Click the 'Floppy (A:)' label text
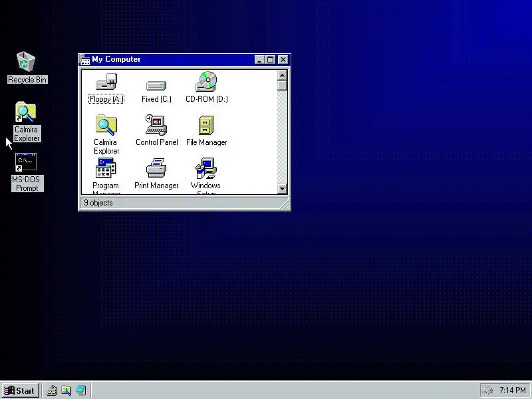 coord(106,99)
